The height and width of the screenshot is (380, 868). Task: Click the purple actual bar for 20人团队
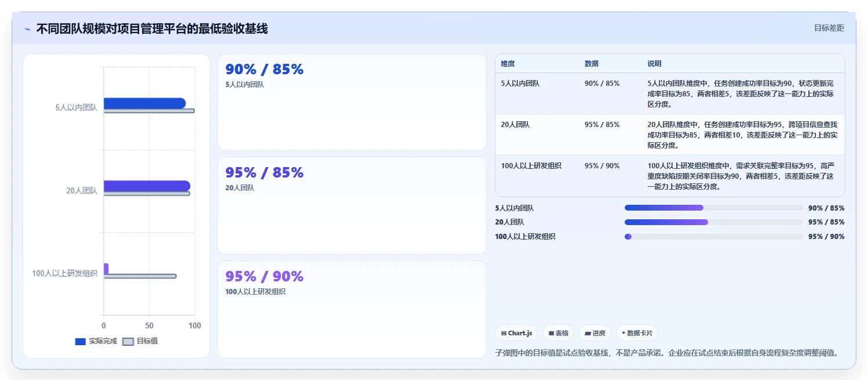(147, 186)
